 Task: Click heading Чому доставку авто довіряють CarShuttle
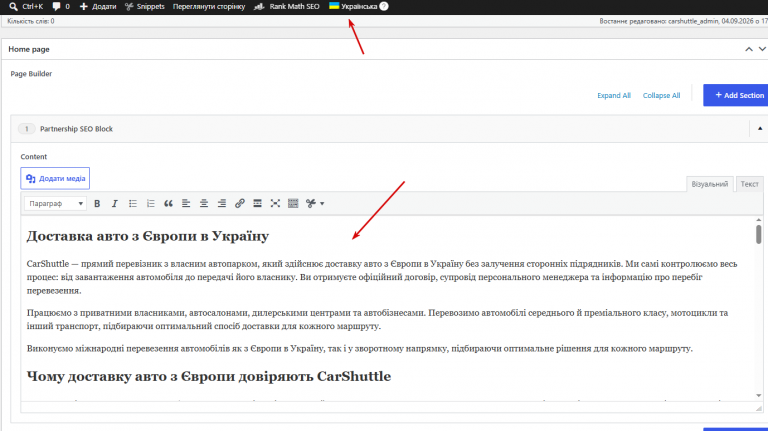coord(209,376)
